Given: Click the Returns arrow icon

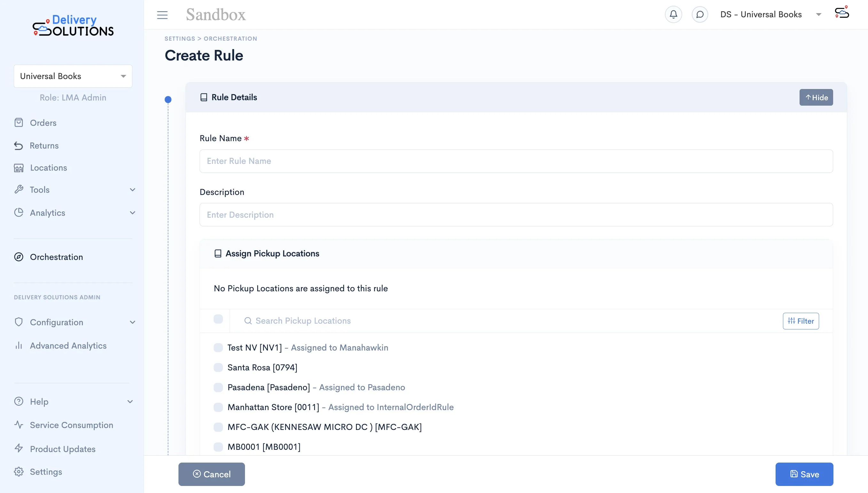Looking at the screenshot, I should 19,146.
